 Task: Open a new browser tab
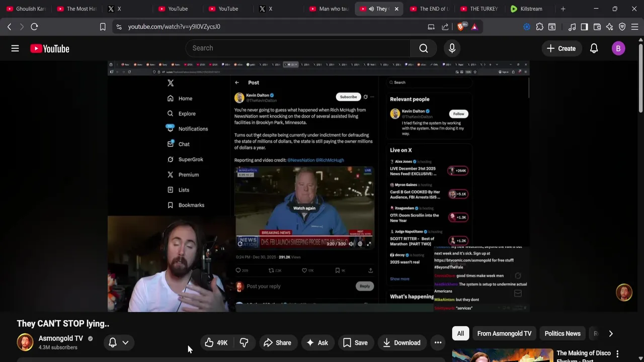pos(563,9)
